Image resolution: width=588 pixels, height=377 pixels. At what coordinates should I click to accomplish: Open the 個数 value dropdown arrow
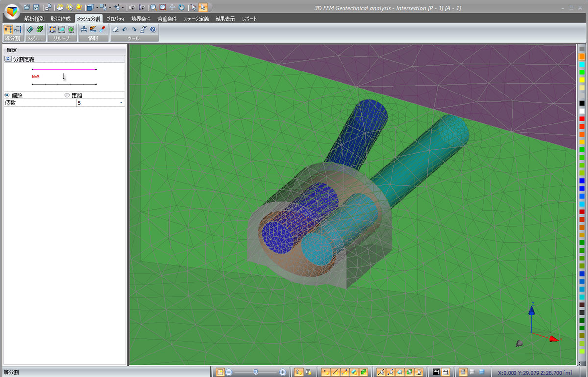121,103
